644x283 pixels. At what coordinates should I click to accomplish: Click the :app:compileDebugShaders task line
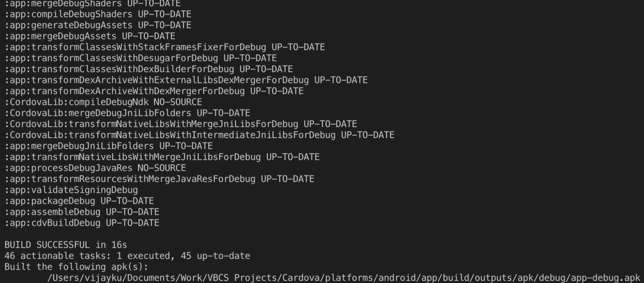pos(98,14)
